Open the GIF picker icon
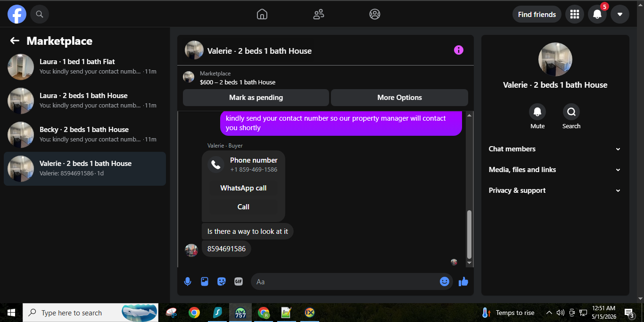 pos(239,281)
